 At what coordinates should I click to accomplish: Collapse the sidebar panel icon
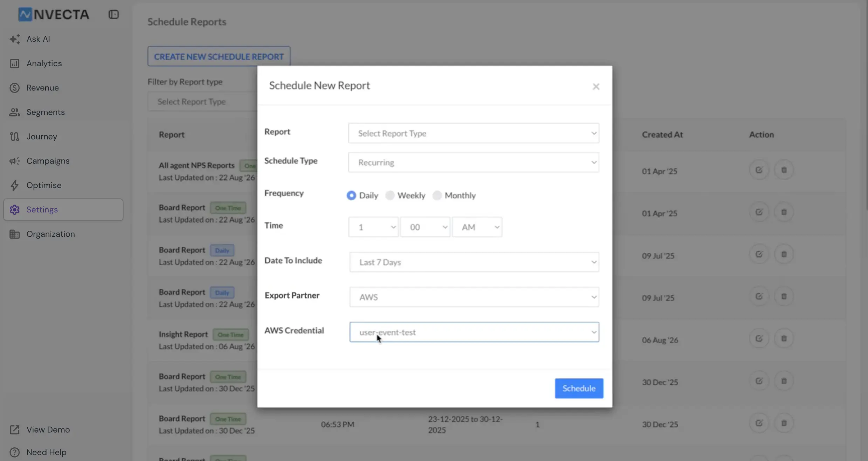[x=113, y=14]
